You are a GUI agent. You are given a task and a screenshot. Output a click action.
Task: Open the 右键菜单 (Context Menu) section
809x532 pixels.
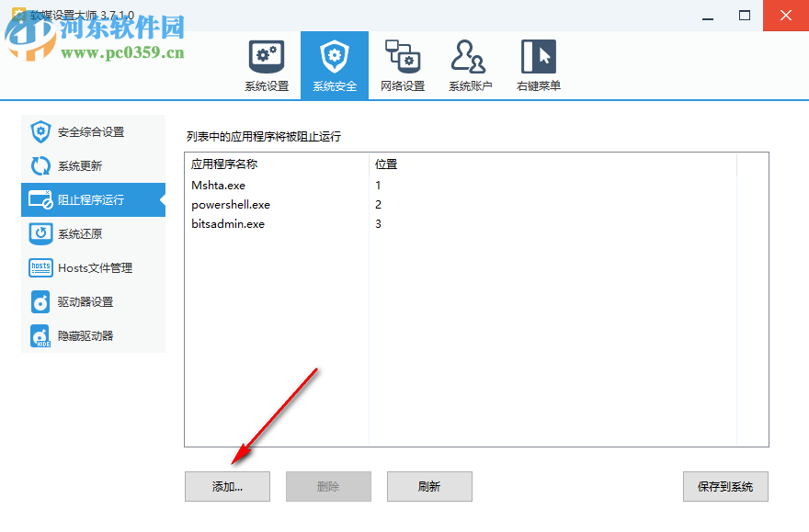tap(538, 64)
